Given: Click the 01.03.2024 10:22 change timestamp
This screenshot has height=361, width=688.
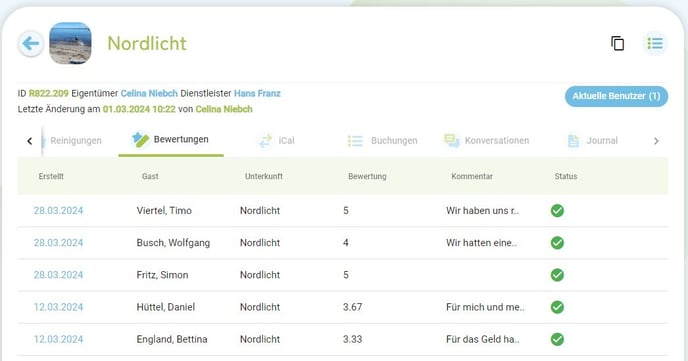Looking at the screenshot, I should pos(139,109).
